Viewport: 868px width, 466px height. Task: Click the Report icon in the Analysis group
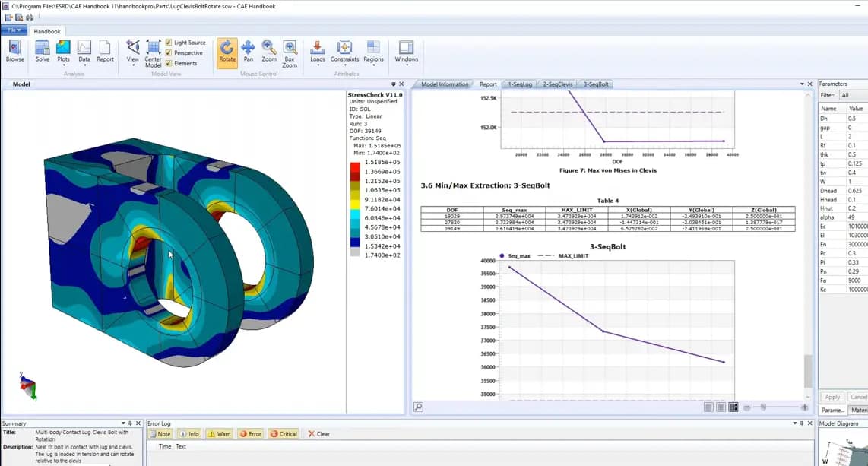coord(105,50)
